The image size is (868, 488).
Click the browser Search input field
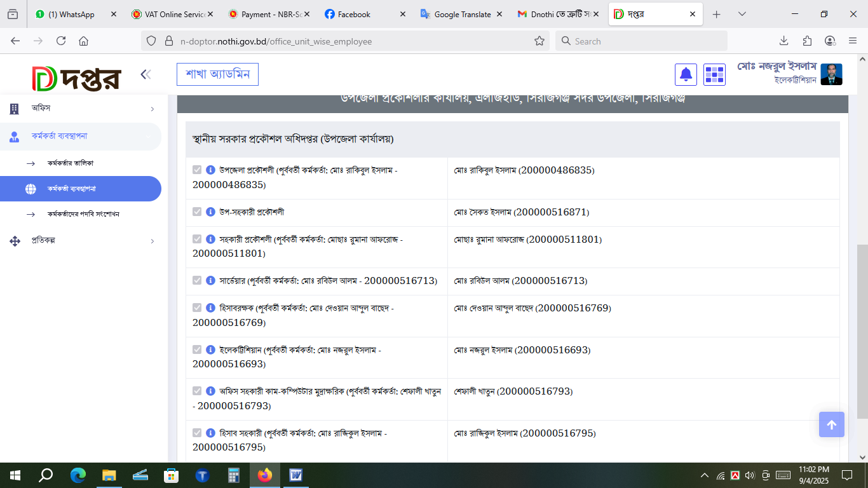tap(642, 41)
